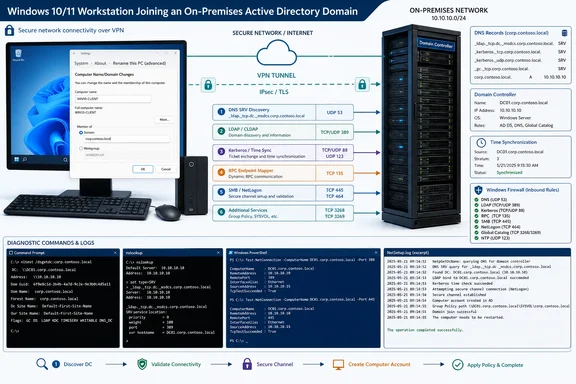Click the green check beside Global Catalog
Screen dimensions: 576x384
(476, 233)
